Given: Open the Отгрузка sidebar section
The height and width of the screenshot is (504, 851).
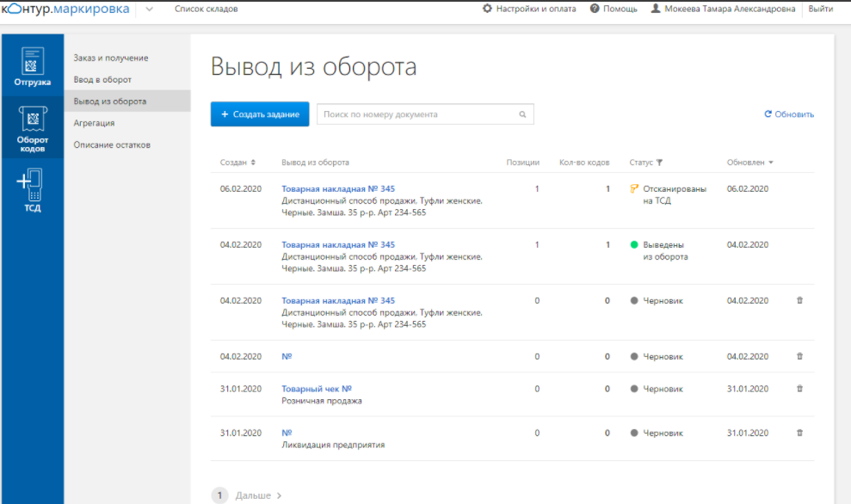Looking at the screenshot, I should tap(33, 66).
